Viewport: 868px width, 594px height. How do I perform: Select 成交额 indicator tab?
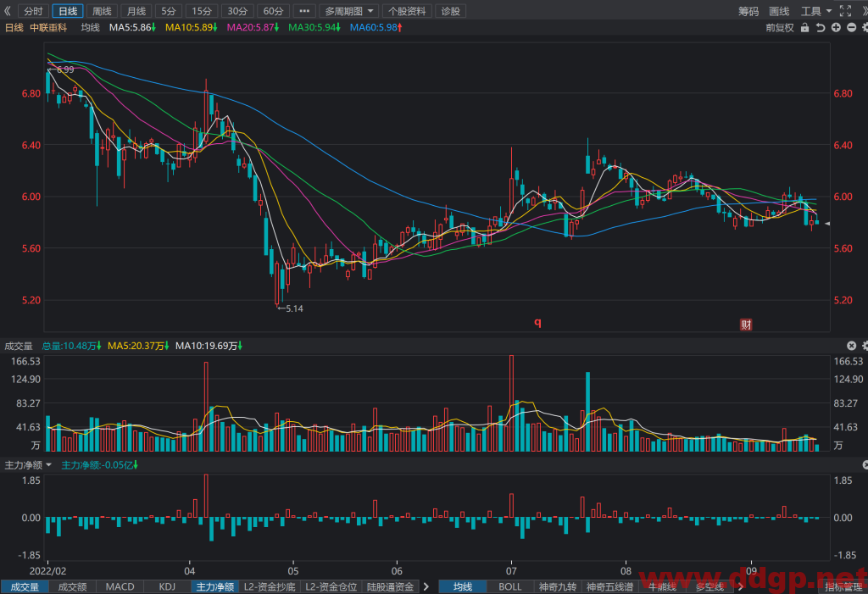pyautogui.click(x=73, y=587)
